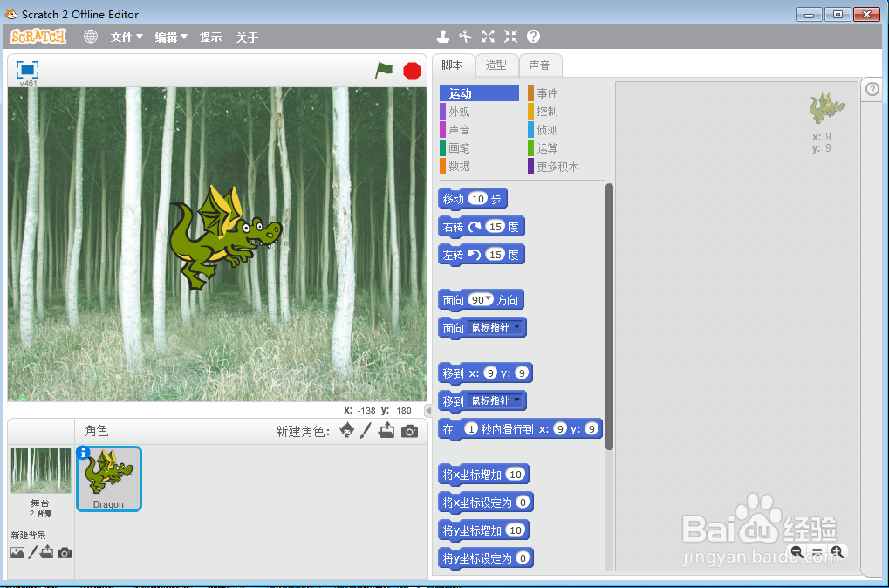889x588 pixels.
Task: Switch to the 声音 sounds tab
Action: click(x=540, y=65)
